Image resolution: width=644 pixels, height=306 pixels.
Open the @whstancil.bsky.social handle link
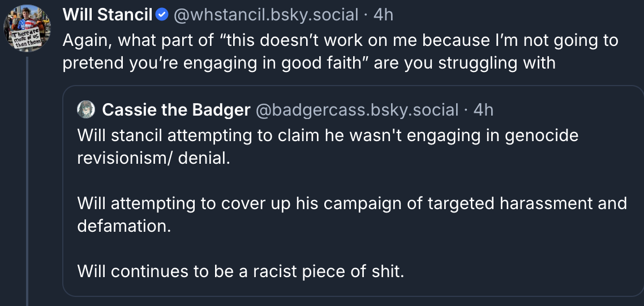pos(266,15)
